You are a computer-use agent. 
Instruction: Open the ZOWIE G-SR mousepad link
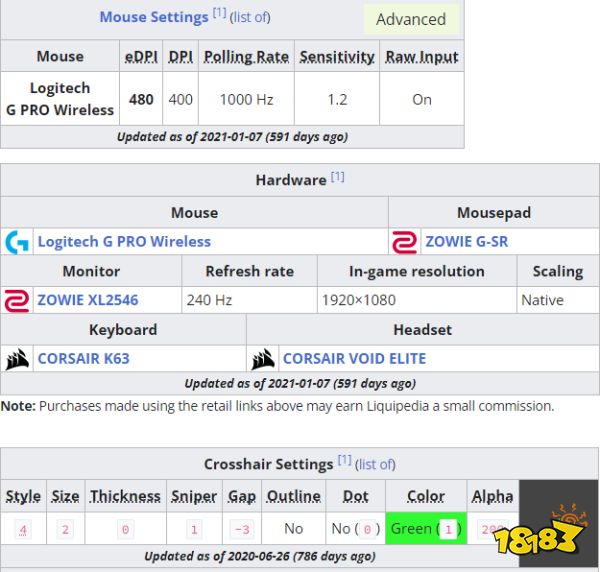coord(467,242)
